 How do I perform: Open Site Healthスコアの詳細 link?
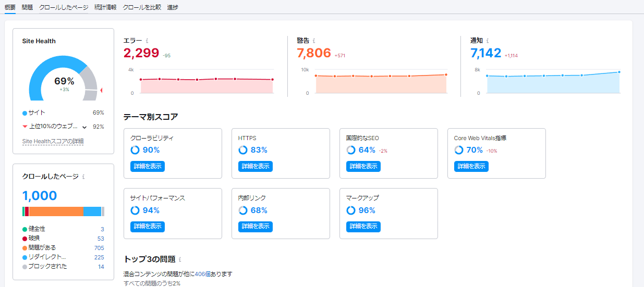(53, 141)
